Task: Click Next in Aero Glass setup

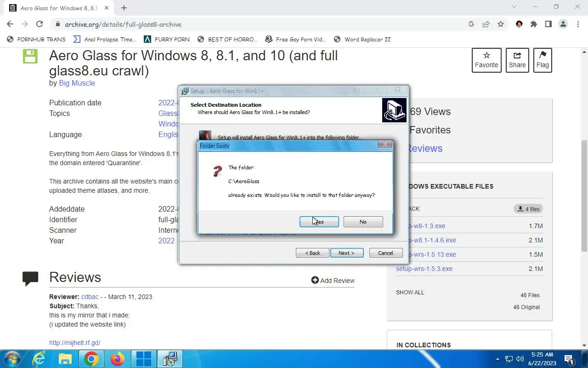Action: (x=347, y=253)
